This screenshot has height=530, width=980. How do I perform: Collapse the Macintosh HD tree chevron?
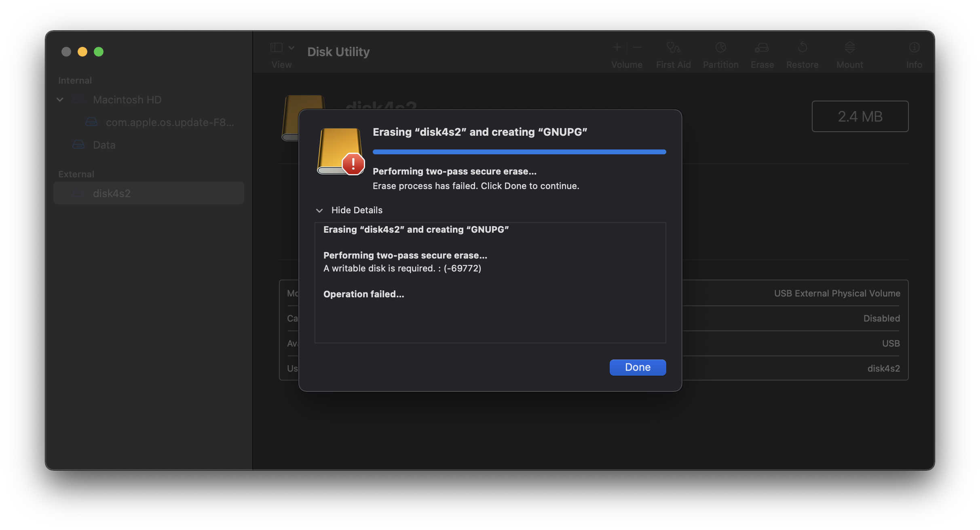pyautogui.click(x=60, y=99)
